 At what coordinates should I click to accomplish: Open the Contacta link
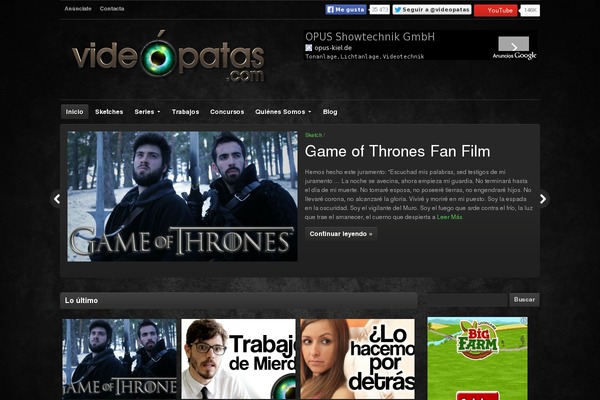click(x=112, y=8)
